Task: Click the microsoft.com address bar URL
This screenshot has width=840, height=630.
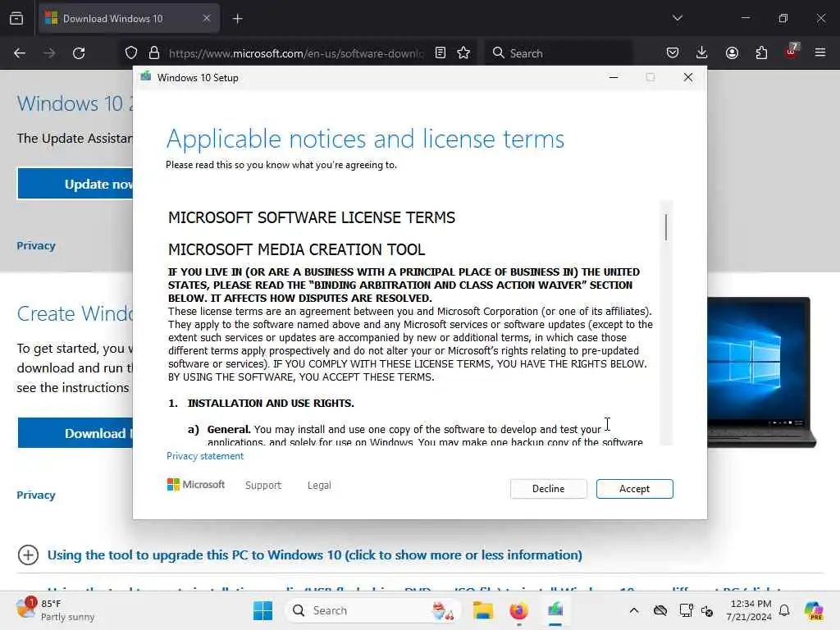Action: 296,53
